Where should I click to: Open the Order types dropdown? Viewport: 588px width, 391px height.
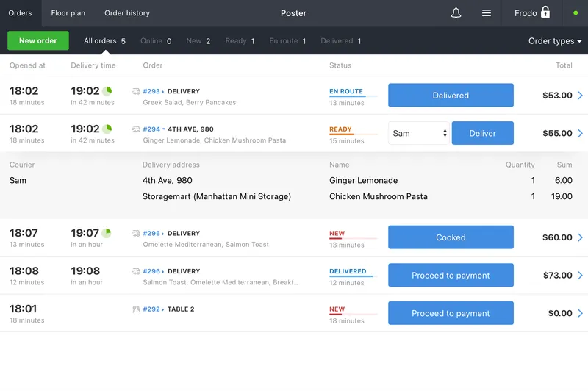coord(555,41)
